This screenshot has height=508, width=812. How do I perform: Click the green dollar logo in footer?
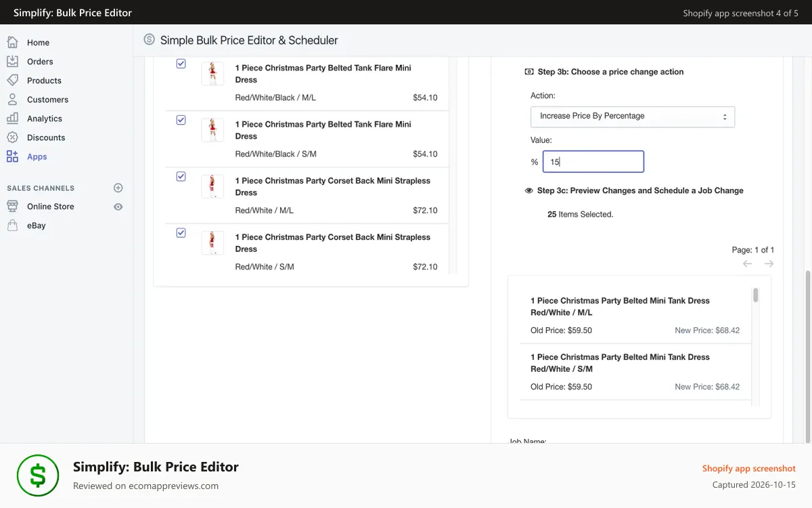tap(38, 475)
